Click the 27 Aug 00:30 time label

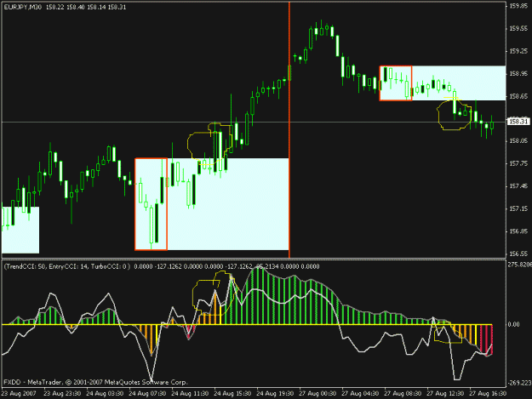point(317,394)
